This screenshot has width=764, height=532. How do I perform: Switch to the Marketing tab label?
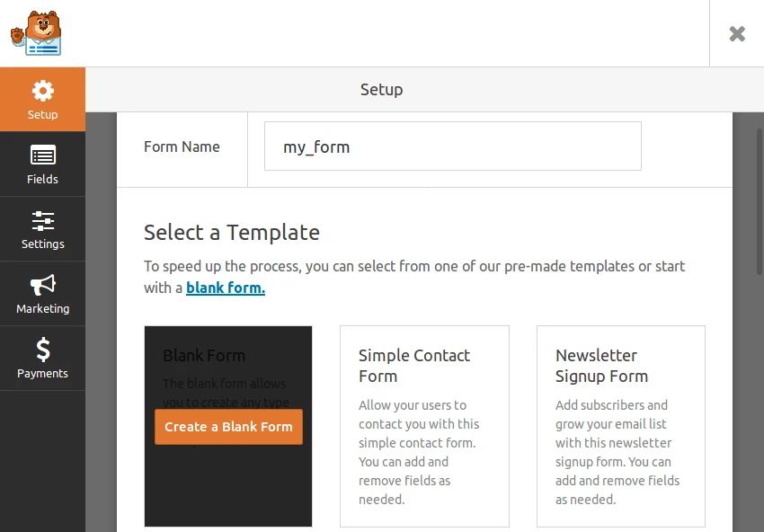pos(43,309)
